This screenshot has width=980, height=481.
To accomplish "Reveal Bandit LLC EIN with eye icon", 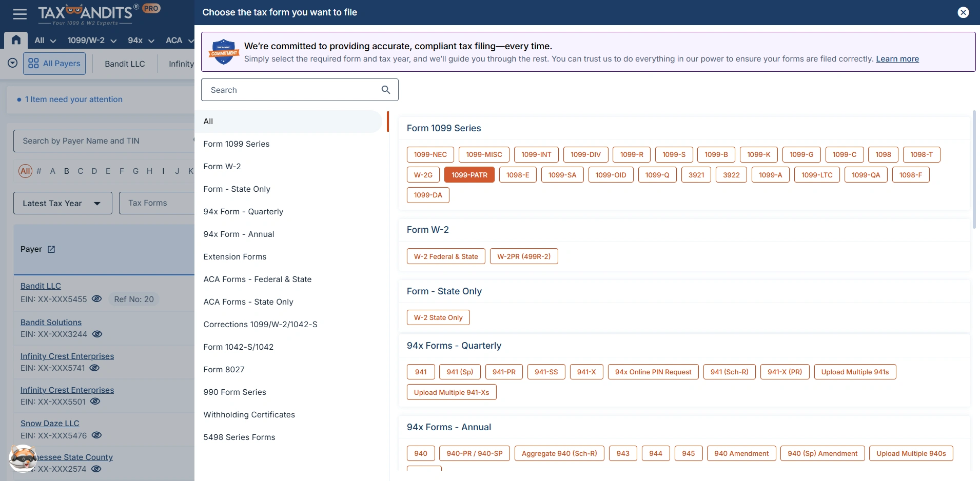I will coord(97,299).
